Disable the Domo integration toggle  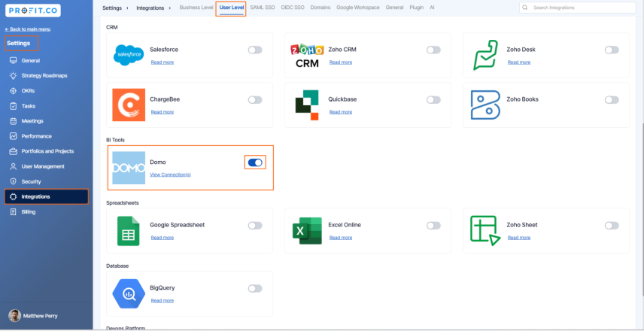coord(255,162)
